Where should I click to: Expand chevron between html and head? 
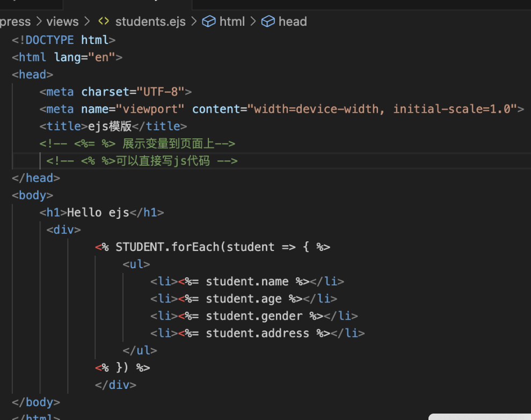pyautogui.click(x=253, y=21)
